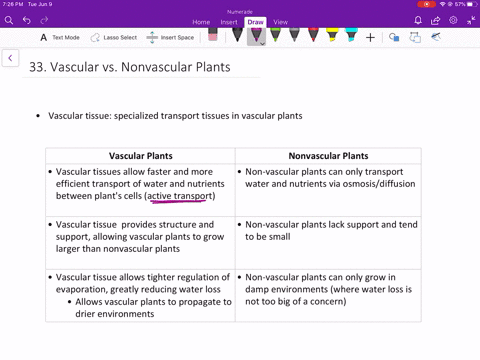
Task: Select the black pen
Action: (x=237, y=35)
